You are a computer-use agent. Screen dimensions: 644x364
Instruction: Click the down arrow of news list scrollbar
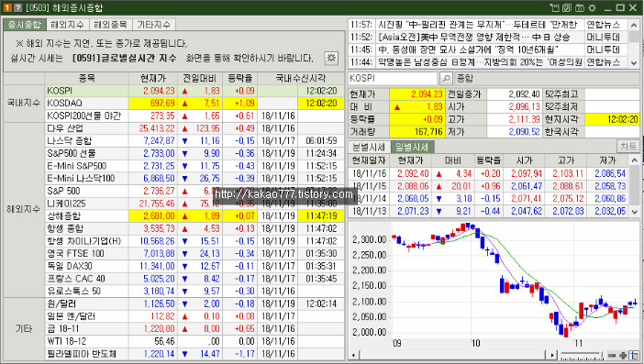click(634, 62)
